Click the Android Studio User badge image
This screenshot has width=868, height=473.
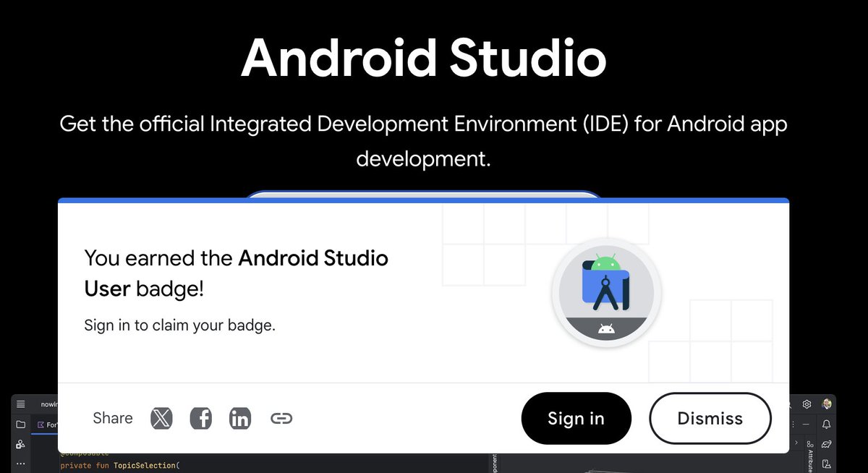[606, 292]
